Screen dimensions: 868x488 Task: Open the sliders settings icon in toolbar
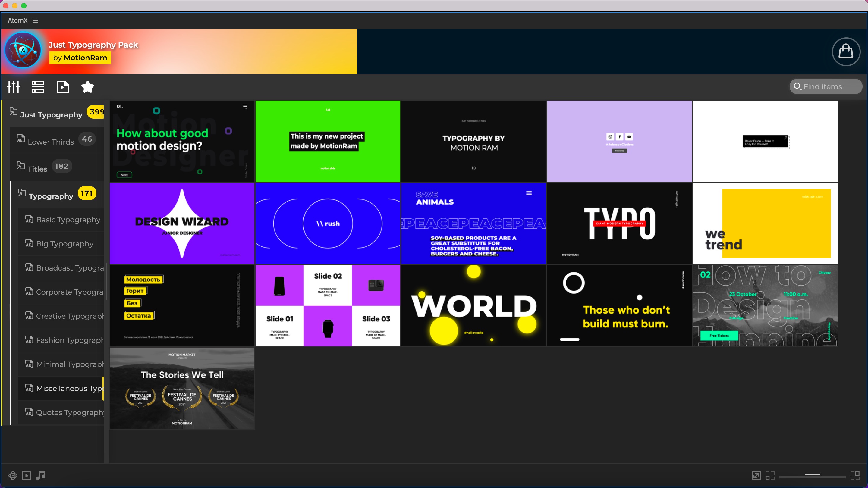(x=14, y=87)
